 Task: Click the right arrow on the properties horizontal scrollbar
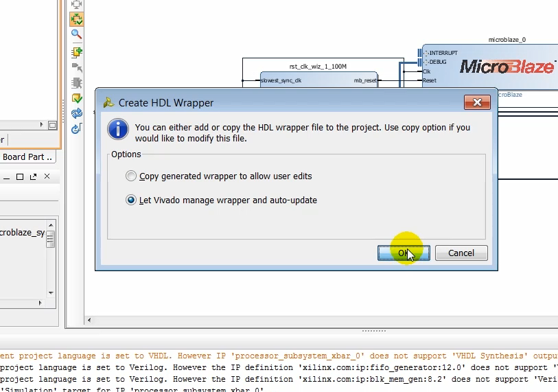(40, 303)
